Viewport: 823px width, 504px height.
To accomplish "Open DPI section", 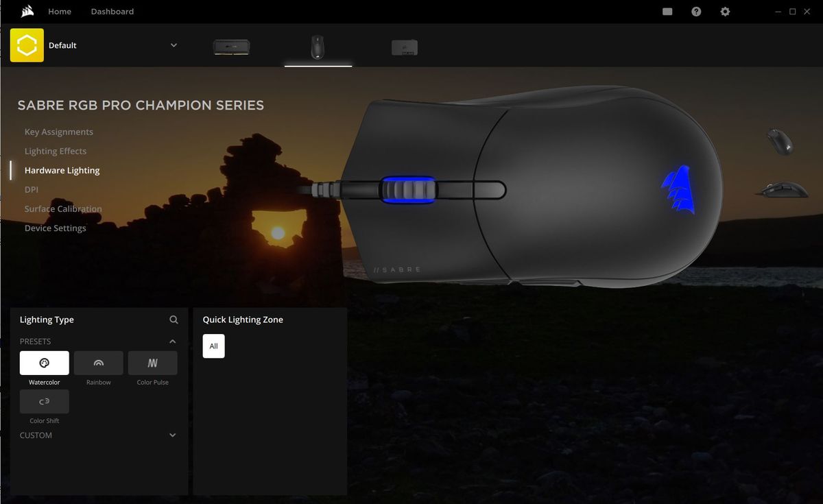I will pyautogui.click(x=32, y=189).
